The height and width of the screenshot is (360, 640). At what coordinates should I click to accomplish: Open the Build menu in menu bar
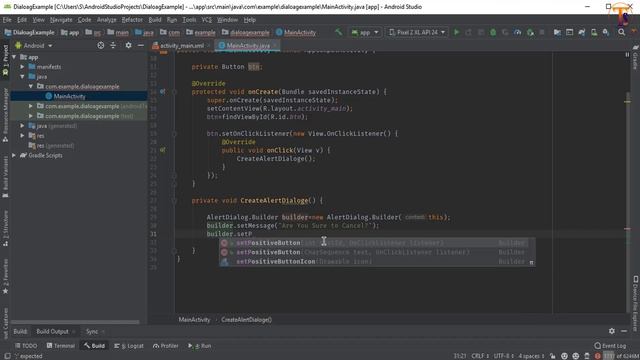point(155,20)
